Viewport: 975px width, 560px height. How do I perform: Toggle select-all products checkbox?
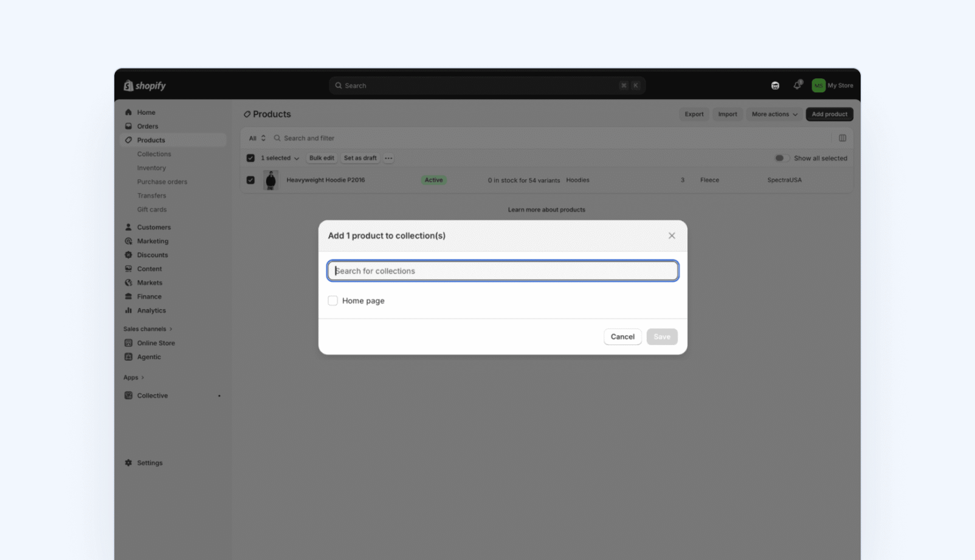[250, 158]
